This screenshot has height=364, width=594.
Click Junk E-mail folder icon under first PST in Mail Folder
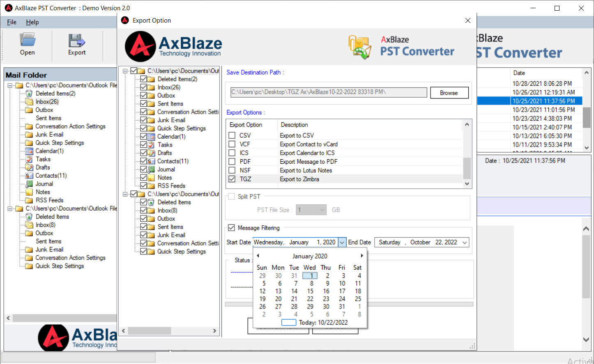[x=29, y=135]
